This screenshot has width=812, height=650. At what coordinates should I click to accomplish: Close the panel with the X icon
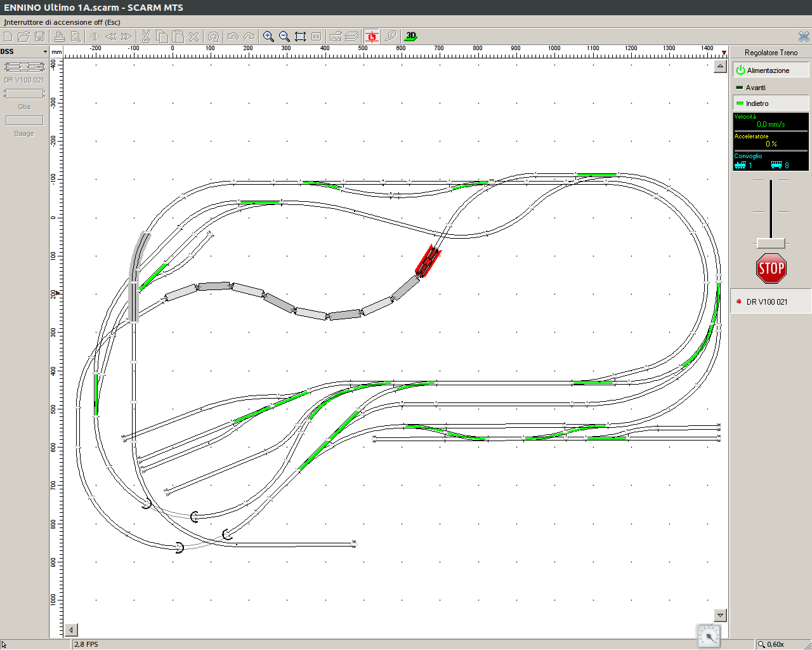[804, 37]
